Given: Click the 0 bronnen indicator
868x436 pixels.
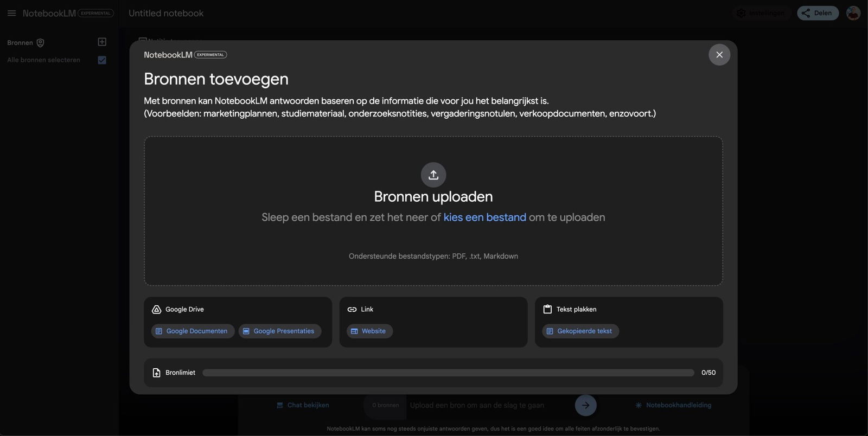Looking at the screenshot, I should (385, 405).
